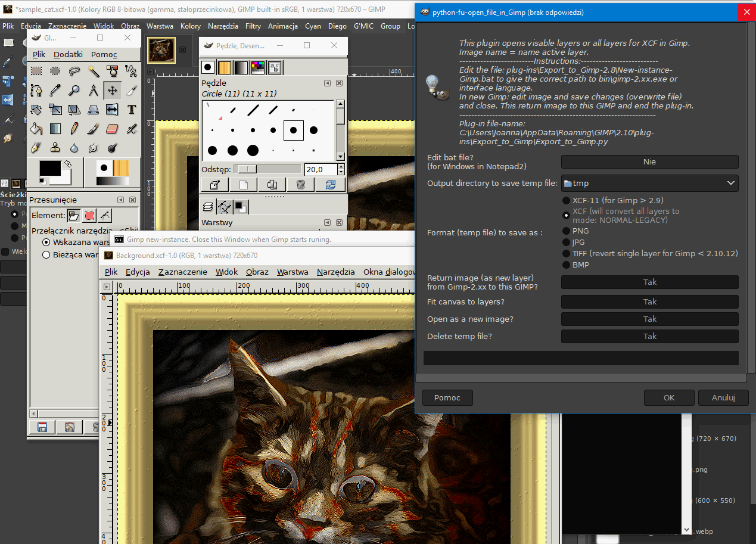Select the Crop knife tool
The height and width of the screenshot is (544, 756).
[131, 91]
